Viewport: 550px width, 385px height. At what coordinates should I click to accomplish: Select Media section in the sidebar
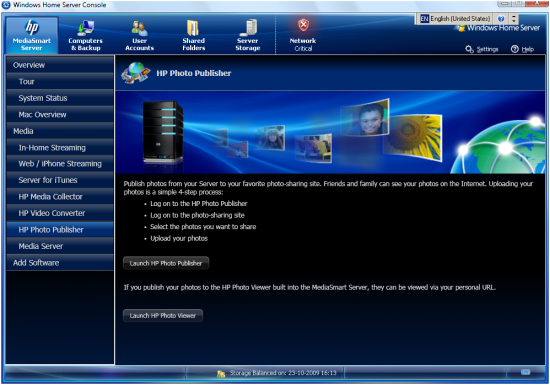pyautogui.click(x=60, y=131)
